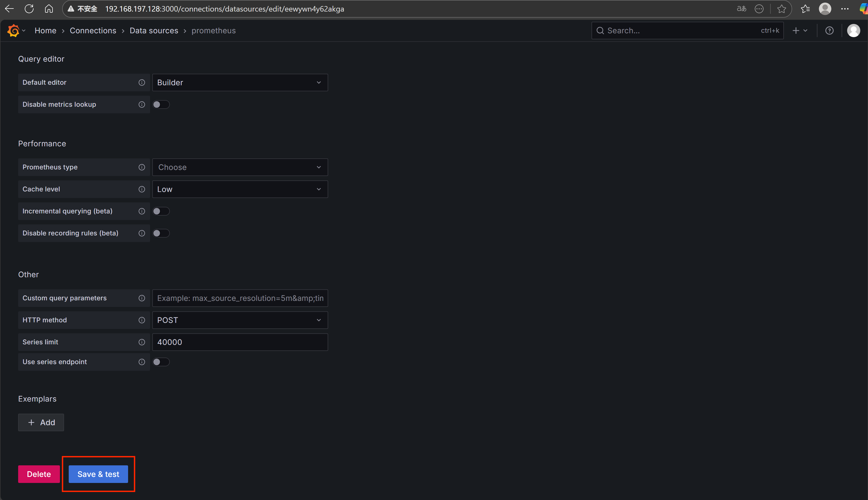The width and height of the screenshot is (868, 500).
Task: Open the help question mark icon
Action: pyautogui.click(x=829, y=31)
